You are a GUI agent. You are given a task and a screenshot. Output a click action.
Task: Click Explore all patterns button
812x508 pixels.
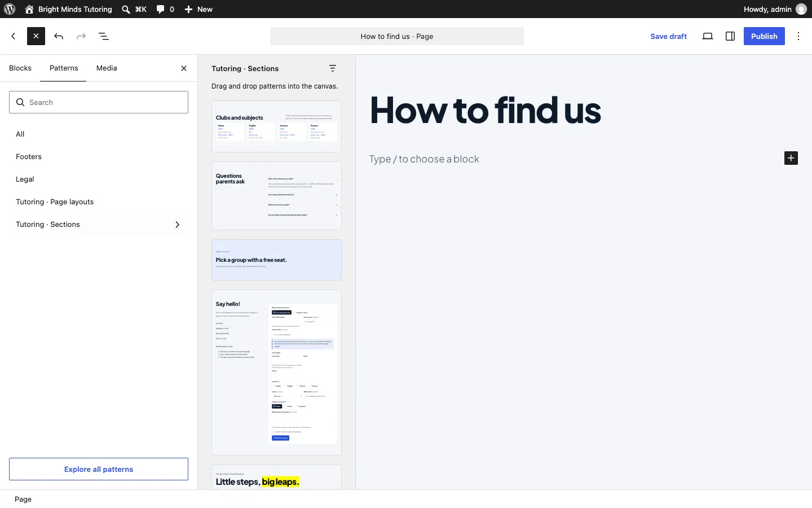coord(99,469)
